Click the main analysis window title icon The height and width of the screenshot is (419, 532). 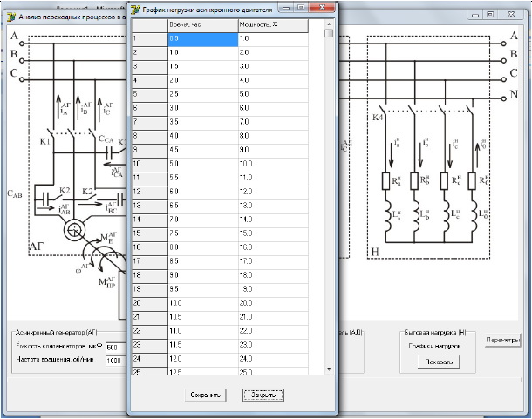[x=10, y=17]
